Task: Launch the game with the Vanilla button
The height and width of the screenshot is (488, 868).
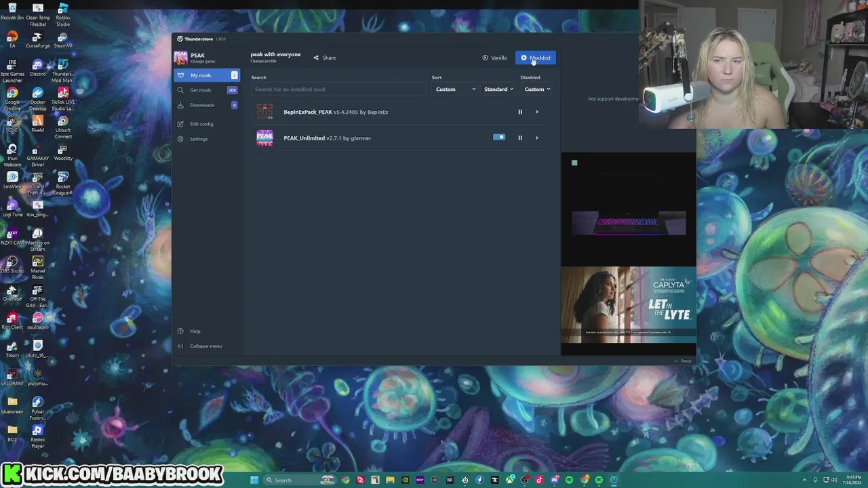Action: point(494,58)
